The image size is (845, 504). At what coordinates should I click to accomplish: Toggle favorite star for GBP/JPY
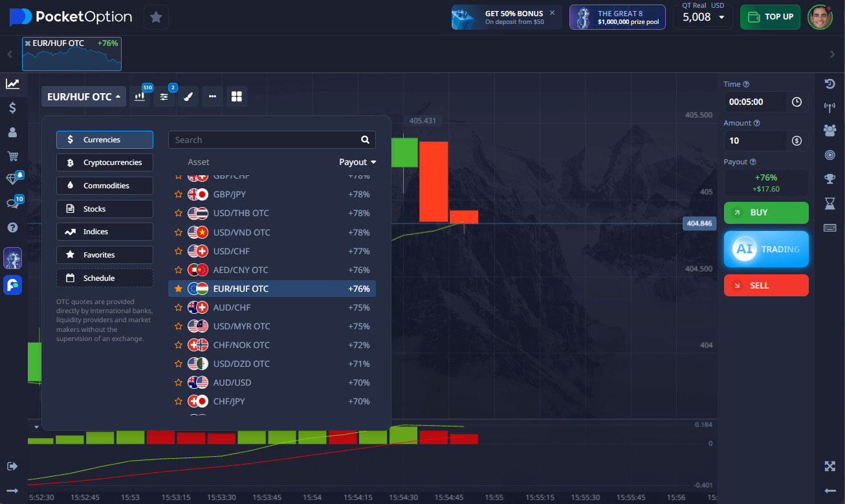(x=179, y=194)
